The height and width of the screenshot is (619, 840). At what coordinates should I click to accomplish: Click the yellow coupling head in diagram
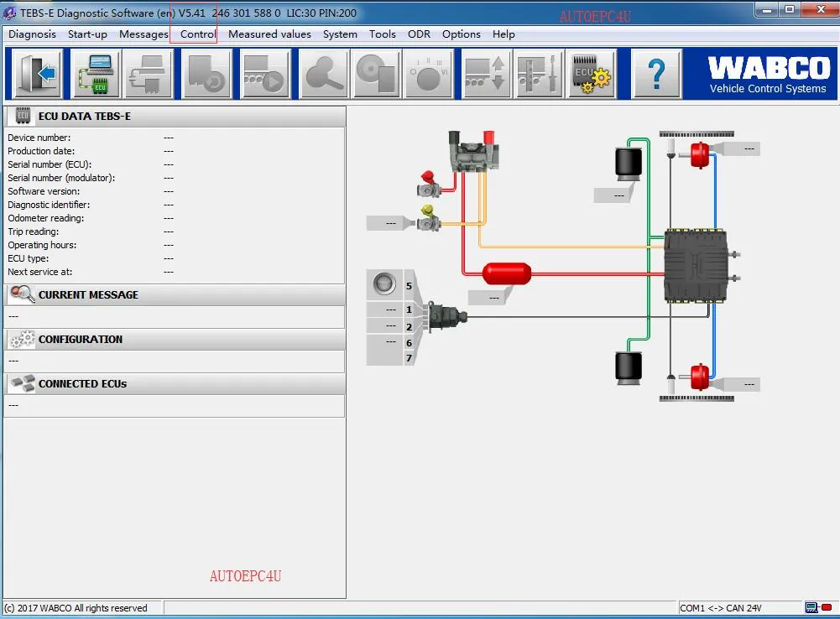[x=429, y=218]
